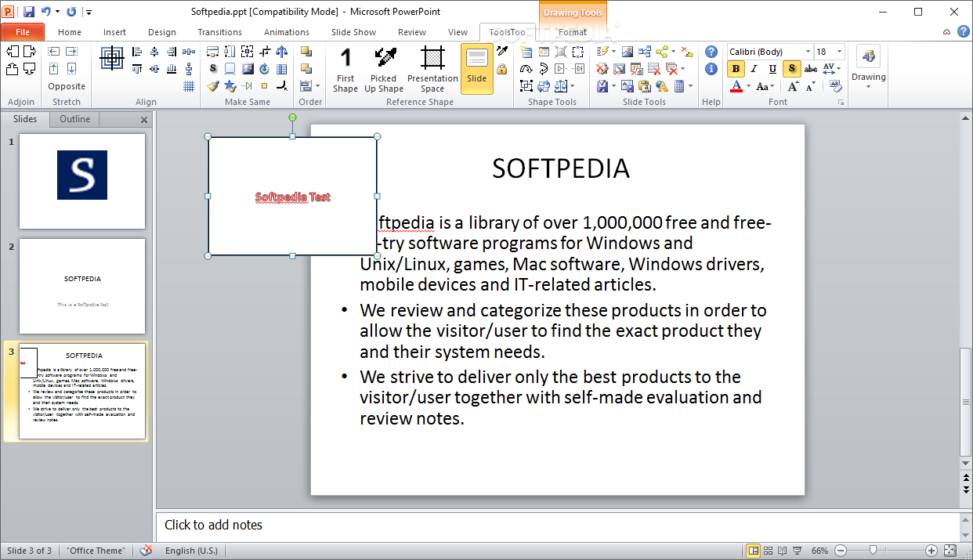Image resolution: width=973 pixels, height=560 pixels.
Task: Select slide 1 thumbnail
Action: 82,181
